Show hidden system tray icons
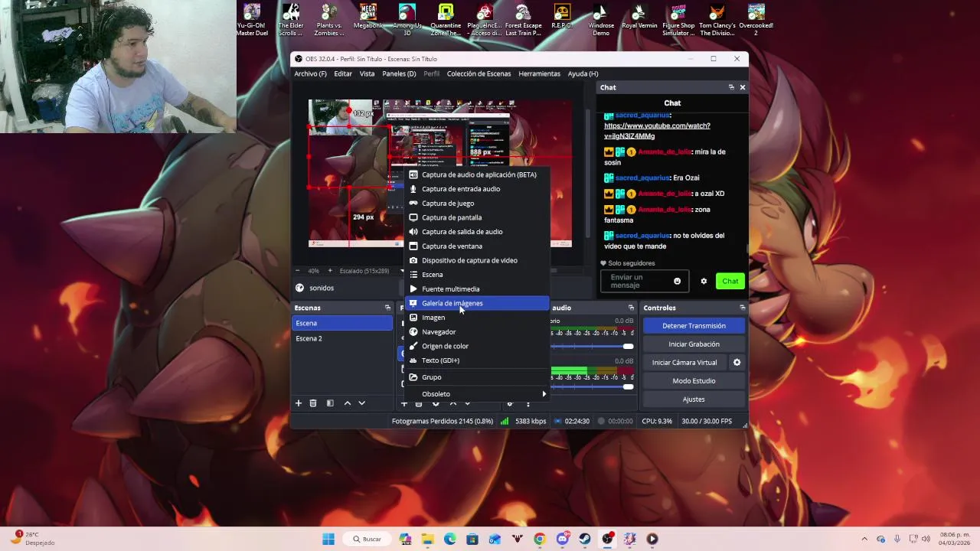 tap(864, 539)
